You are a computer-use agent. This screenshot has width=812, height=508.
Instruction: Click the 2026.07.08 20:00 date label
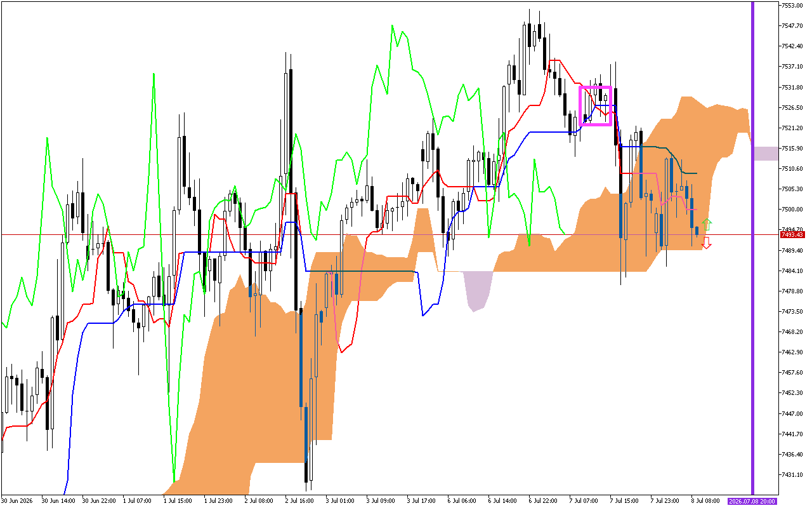[x=752, y=501]
